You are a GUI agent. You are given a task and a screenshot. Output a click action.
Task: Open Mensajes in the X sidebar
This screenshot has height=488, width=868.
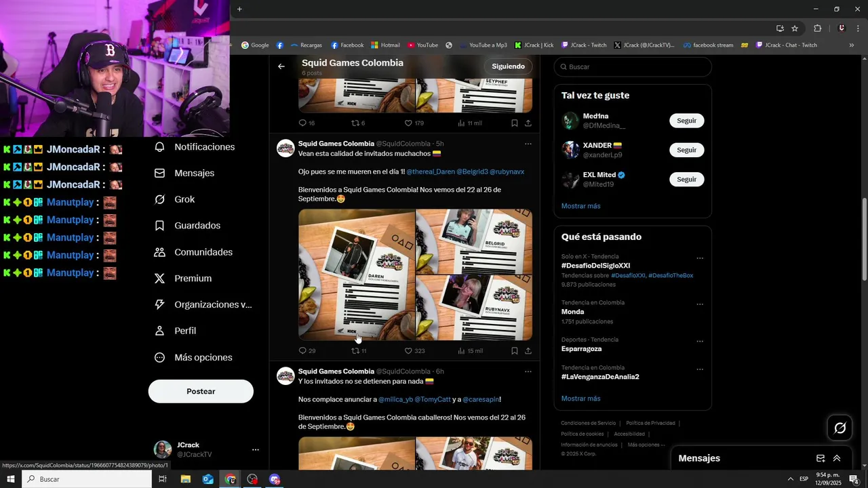click(x=184, y=174)
